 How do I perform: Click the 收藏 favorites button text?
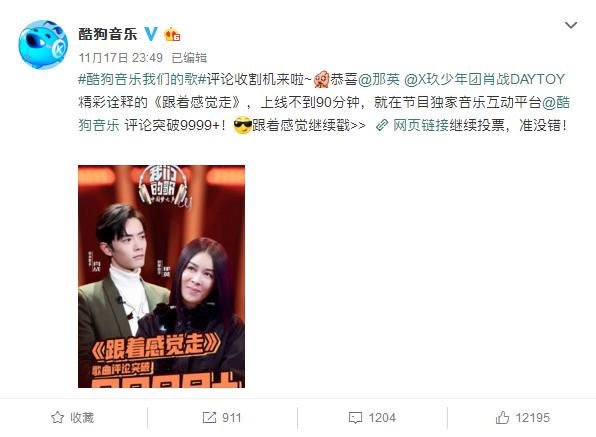point(82,418)
